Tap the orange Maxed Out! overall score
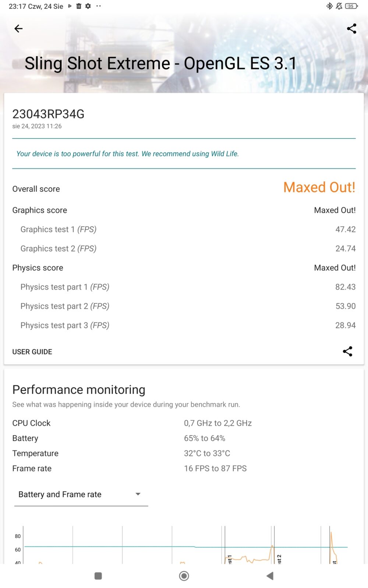This screenshot has height=588, width=368. click(319, 187)
